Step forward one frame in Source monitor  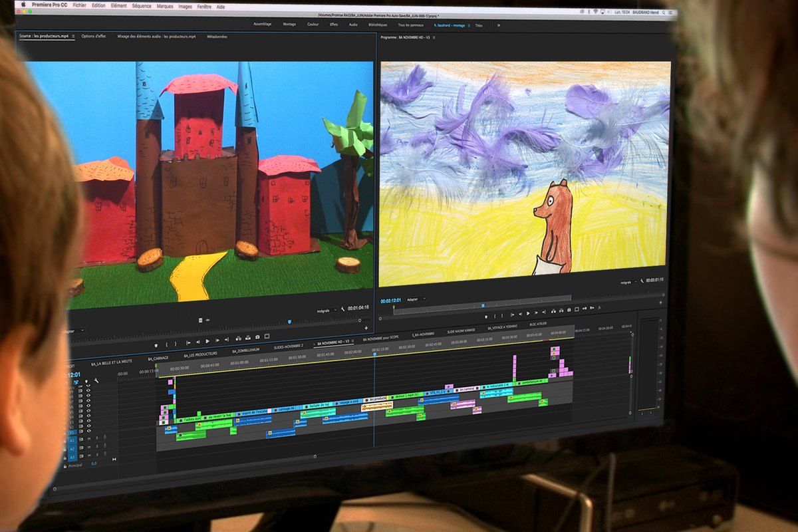click(217, 340)
